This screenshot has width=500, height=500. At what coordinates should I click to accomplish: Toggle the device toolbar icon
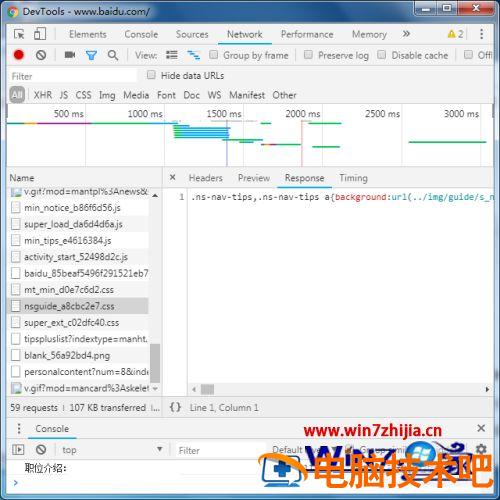(x=40, y=34)
